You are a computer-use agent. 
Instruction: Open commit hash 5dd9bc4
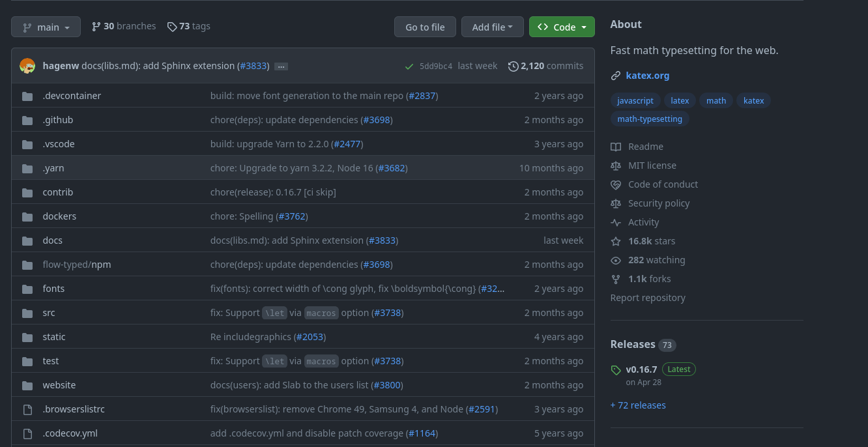coord(435,66)
